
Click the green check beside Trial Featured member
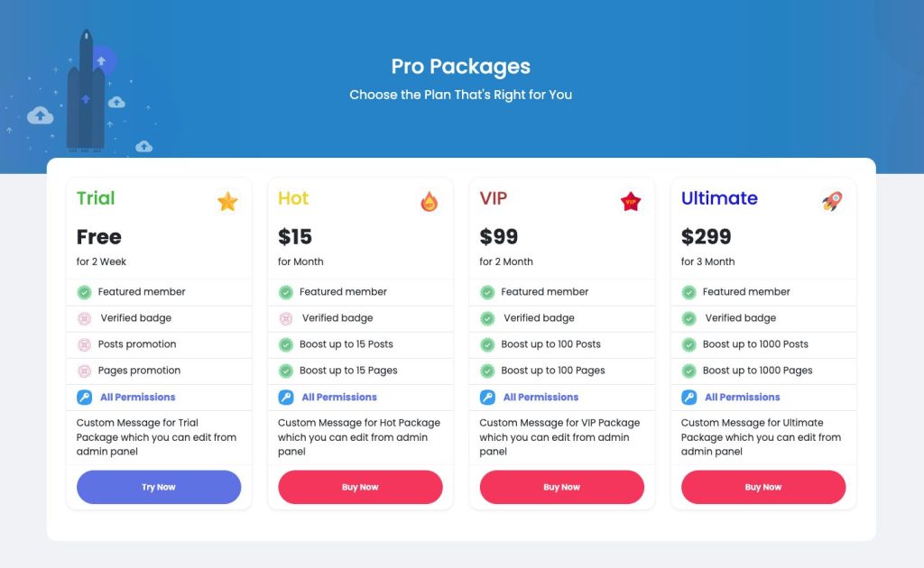coord(84,292)
